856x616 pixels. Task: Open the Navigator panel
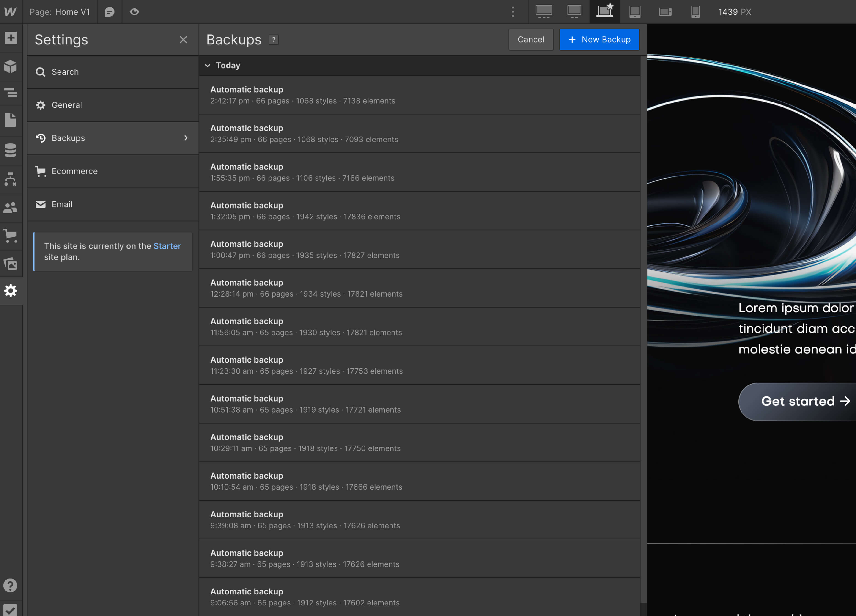pyautogui.click(x=11, y=93)
